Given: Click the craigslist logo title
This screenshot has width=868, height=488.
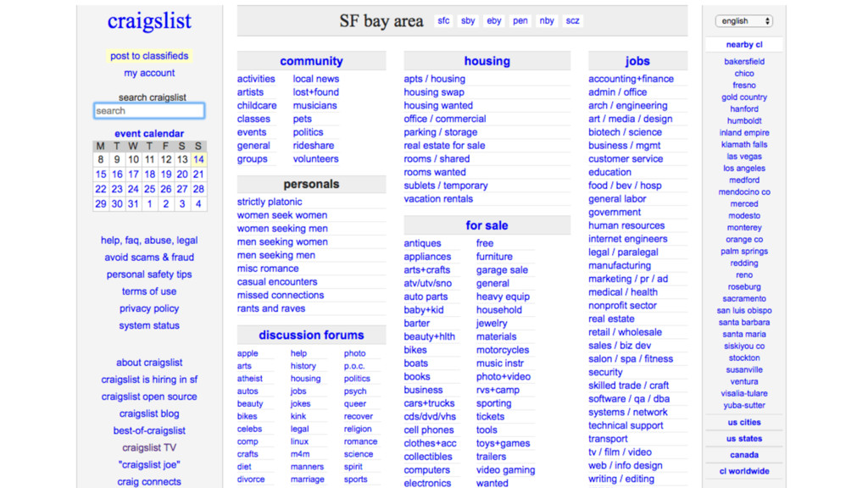Looking at the screenshot, I should click(x=149, y=21).
